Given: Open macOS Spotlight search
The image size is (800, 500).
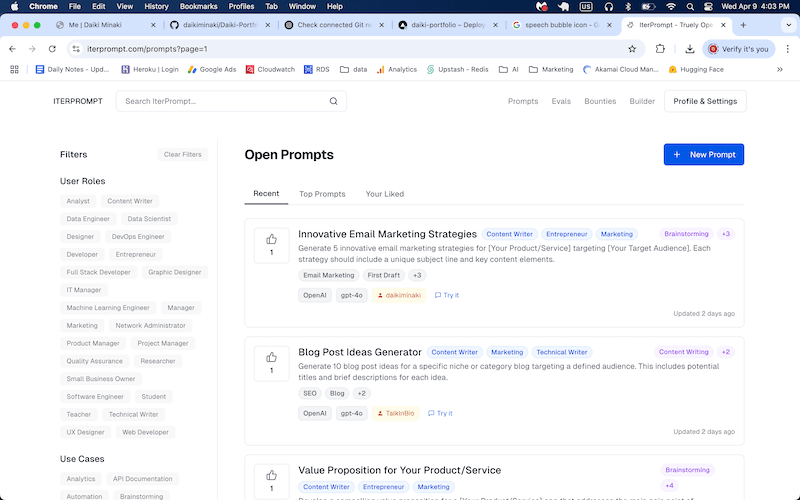Looking at the screenshot, I should (690, 7).
